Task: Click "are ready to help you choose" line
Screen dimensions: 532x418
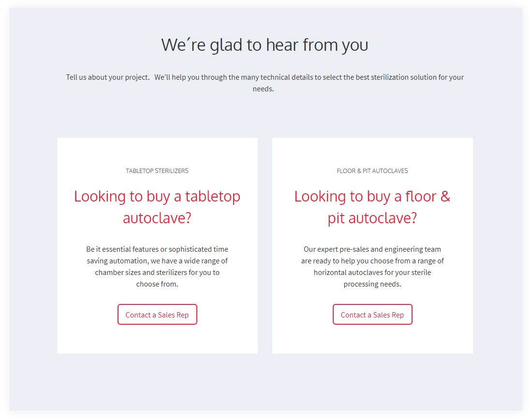Action: click(x=372, y=261)
